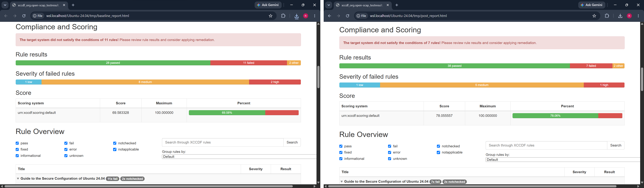Click Ask Gemini in baseline window
Image resolution: width=644 pixels, height=188 pixels.
tap(268, 5)
